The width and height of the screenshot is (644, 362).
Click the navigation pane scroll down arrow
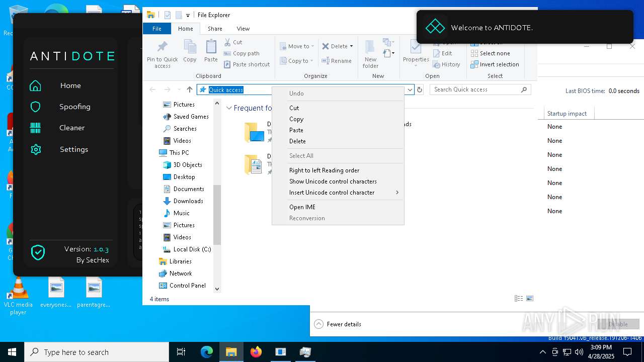click(x=217, y=289)
